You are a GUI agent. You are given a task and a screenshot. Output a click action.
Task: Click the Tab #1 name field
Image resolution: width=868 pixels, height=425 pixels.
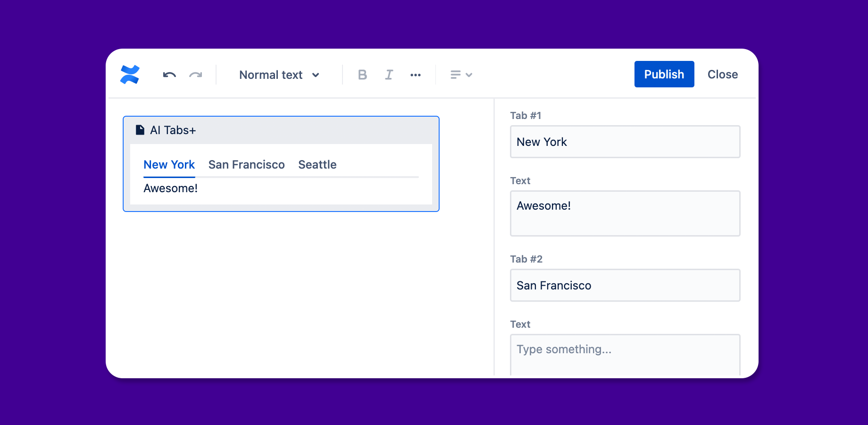click(x=625, y=142)
